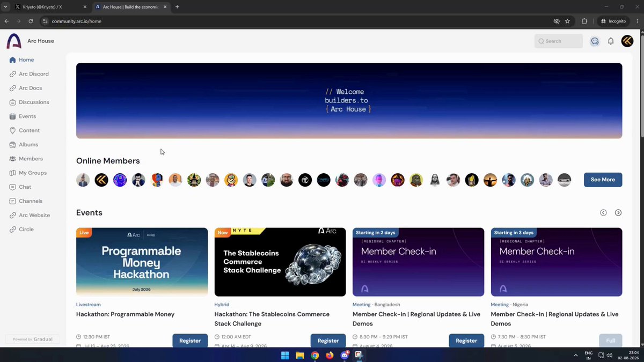Show next events with the right arrow
Image resolution: width=644 pixels, height=362 pixels.
pyautogui.click(x=618, y=213)
